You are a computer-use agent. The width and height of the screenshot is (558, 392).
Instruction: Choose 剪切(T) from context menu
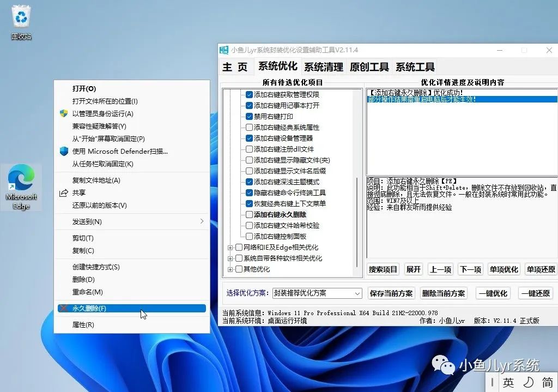(x=132, y=238)
